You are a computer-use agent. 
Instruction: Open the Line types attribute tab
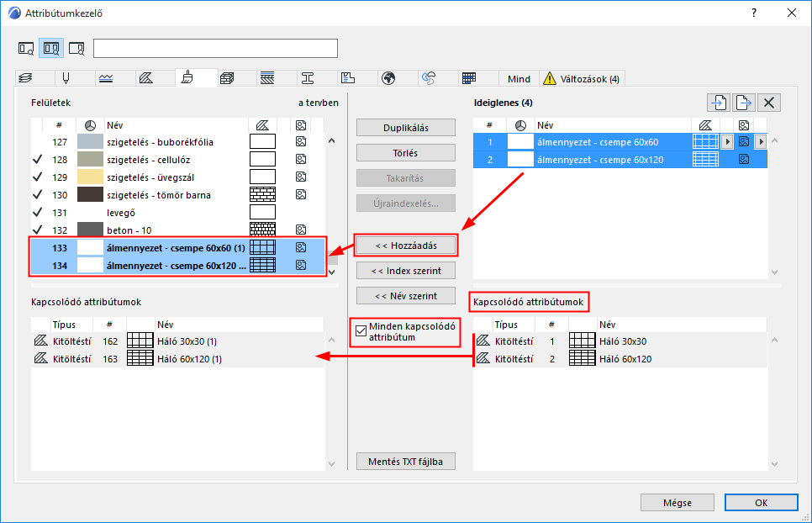(x=106, y=78)
